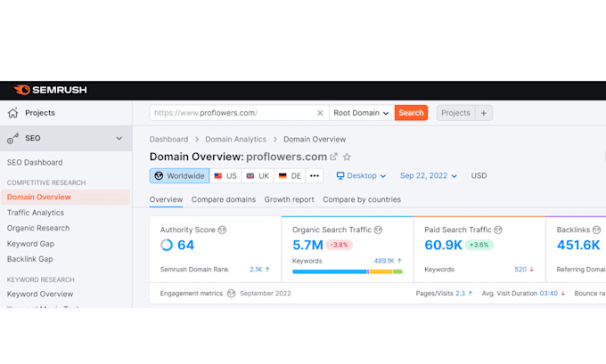Click the Backlinks globe icon

[x=596, y=230]
